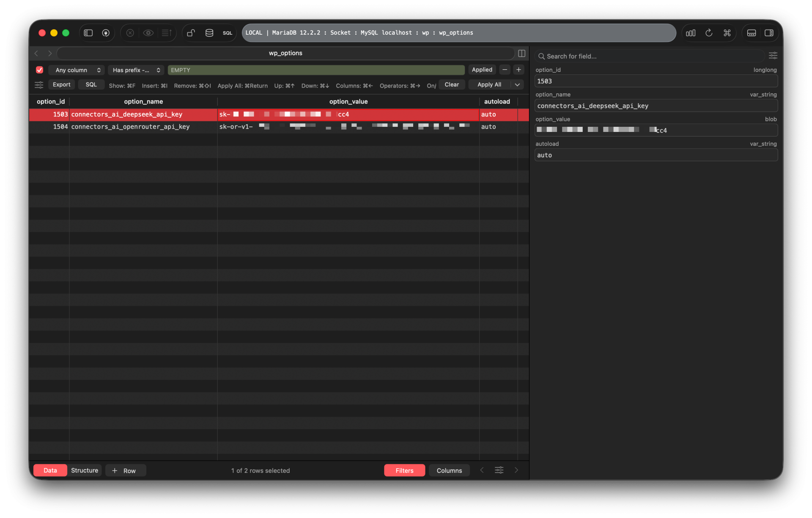Toggle the bottom console panel icon
The width and height of the screenshot is (812, 518).
tap(752, 33)
